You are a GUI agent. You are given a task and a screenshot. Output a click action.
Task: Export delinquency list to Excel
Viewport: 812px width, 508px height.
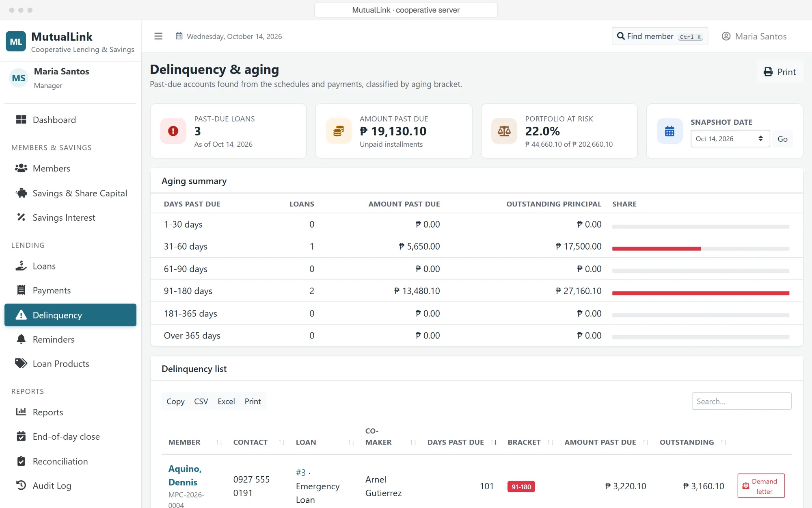coord(226,401)
